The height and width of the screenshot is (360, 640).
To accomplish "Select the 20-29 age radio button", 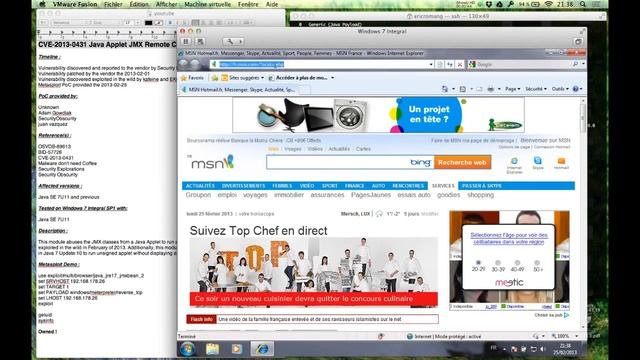I will [478, 262].
